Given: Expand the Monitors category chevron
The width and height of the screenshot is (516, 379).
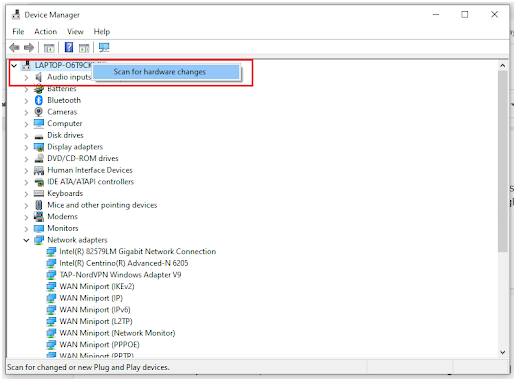Looking at the screenshot, I should click(x=26, y=229).
